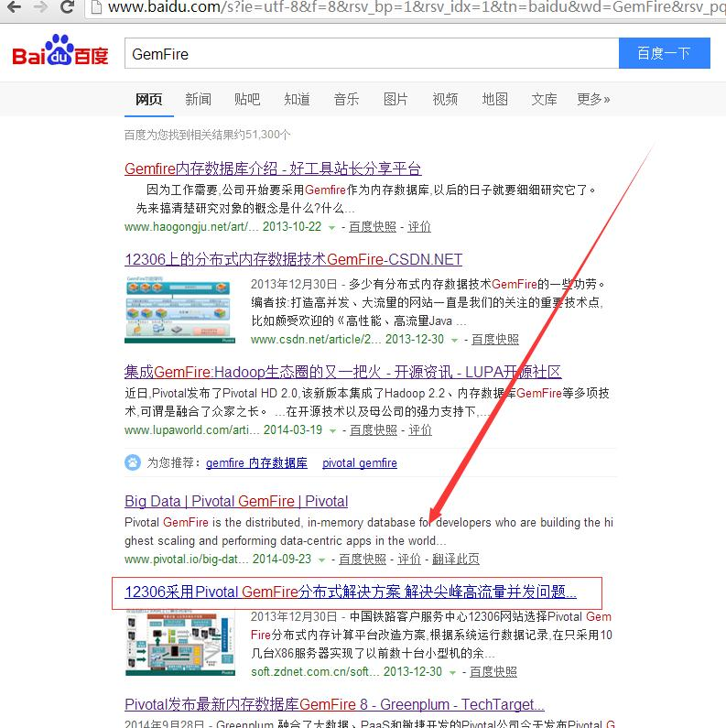This screenshot has width=726, height=728.
Task: Click 评价 for pivotal.io result
Action: (x=409, y=559)
